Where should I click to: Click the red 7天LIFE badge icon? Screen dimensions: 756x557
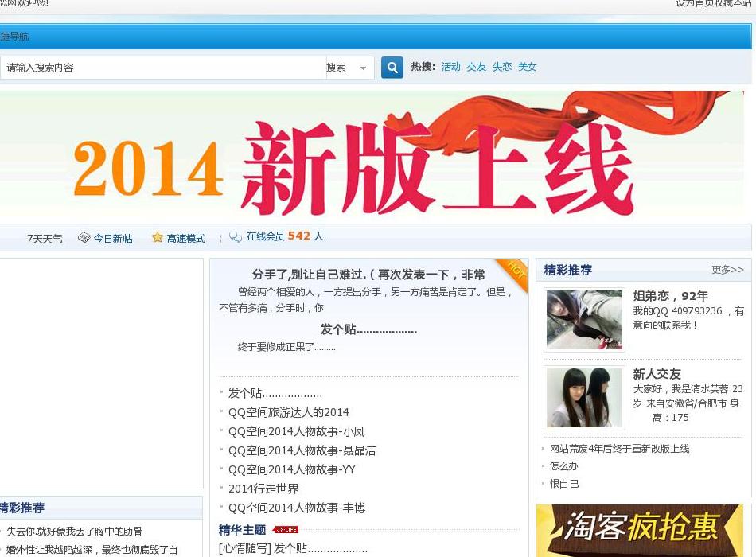286,529
